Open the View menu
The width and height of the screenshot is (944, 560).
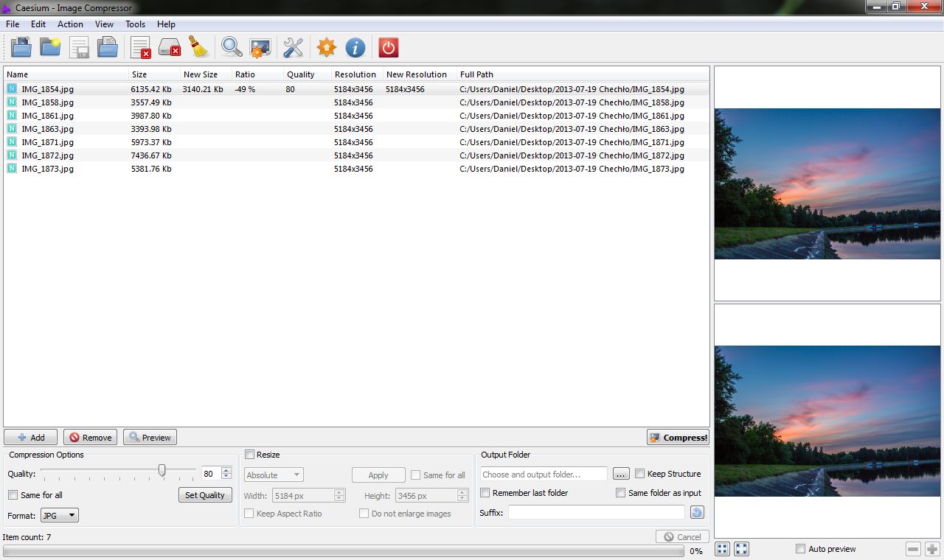click(x=105, y=24)
